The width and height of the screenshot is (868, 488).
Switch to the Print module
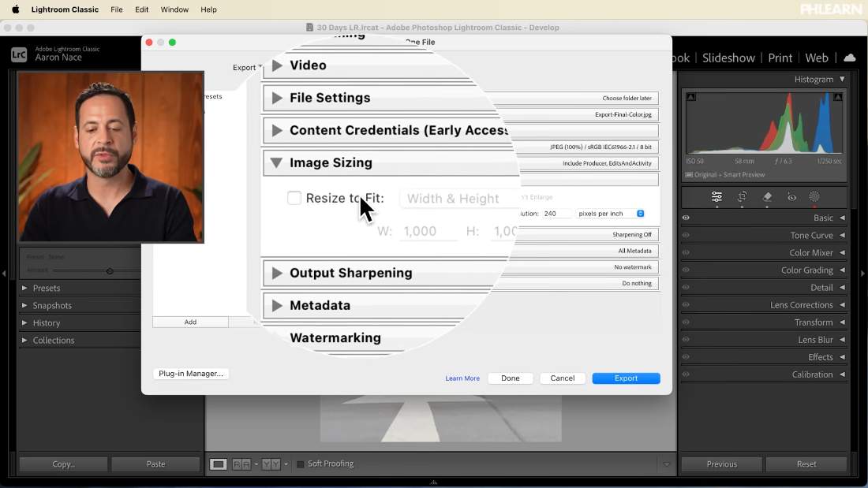click(x=780, y=58)
